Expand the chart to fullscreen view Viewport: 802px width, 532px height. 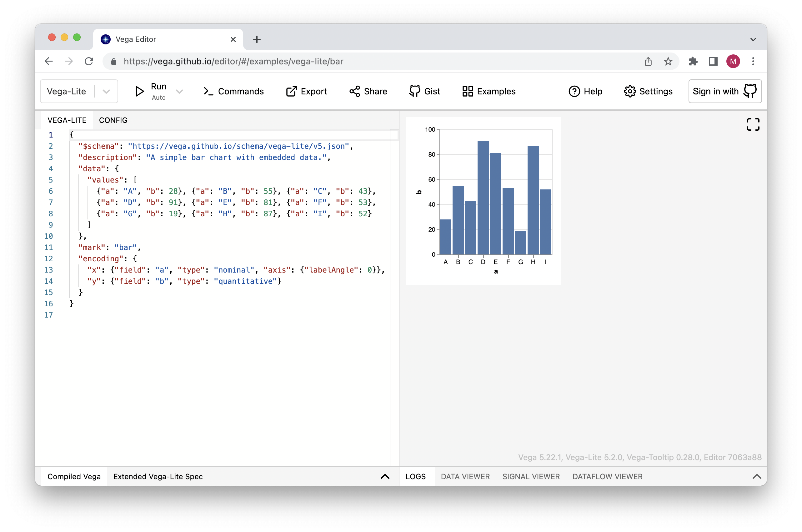click(x=753, y=124)
